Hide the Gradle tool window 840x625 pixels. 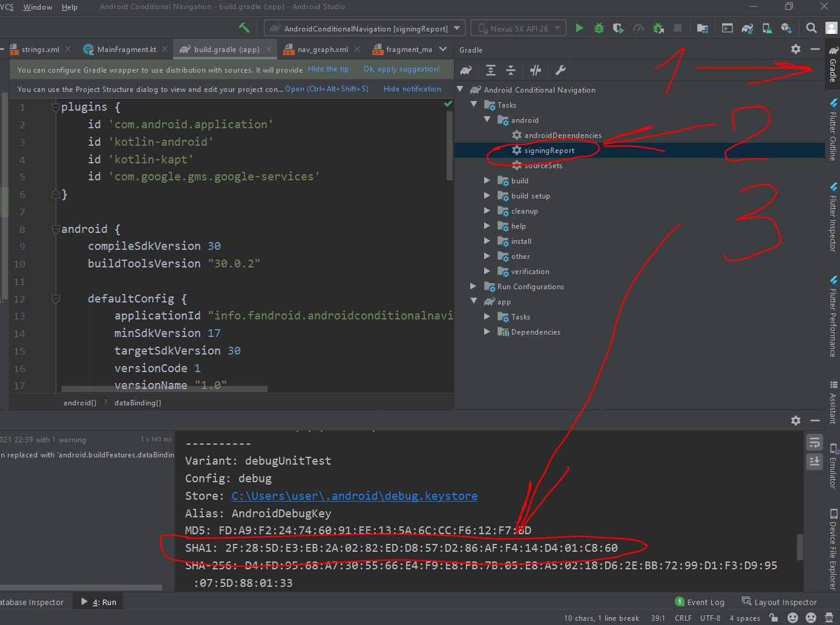815,49
